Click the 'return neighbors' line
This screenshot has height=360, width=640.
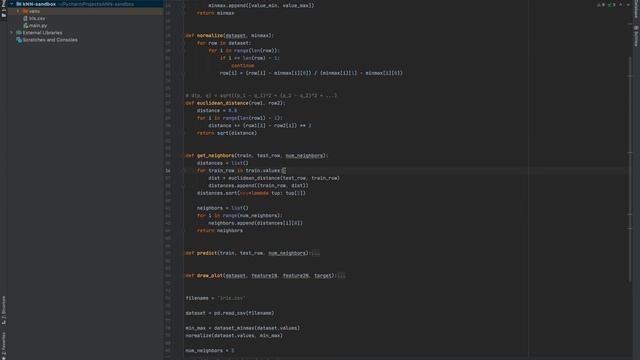coord(220,231)
